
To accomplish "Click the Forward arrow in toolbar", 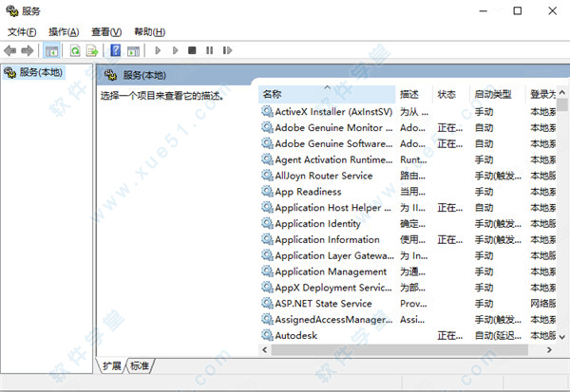I will tap(28, 50).
